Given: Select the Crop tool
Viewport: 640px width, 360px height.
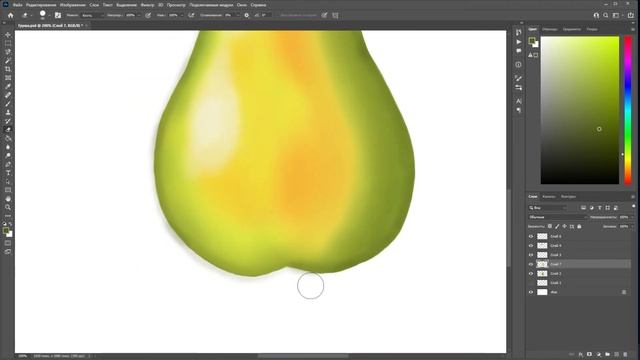Looking at the screenshot, I should 8,69.
